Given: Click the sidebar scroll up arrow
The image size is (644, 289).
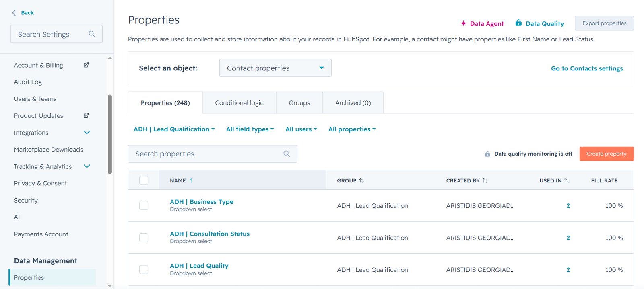Looking at the screenshot, I should coord(110,58).
